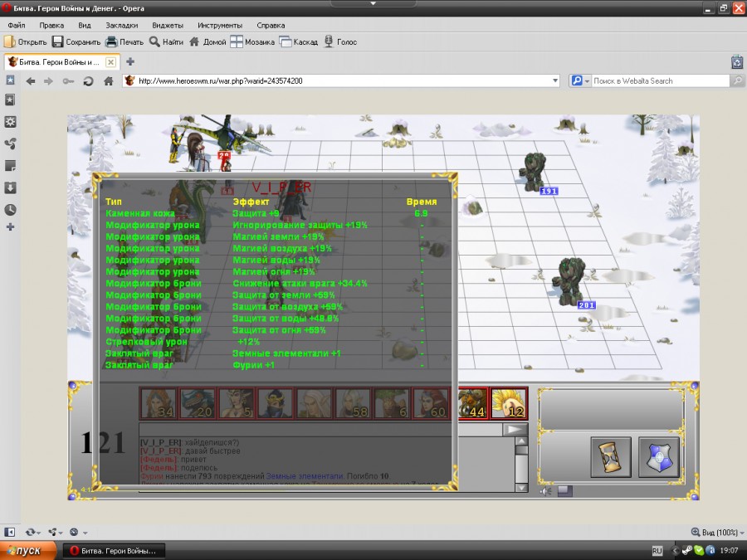Open the closed tabs trash icon

click(x=737, y=62)
